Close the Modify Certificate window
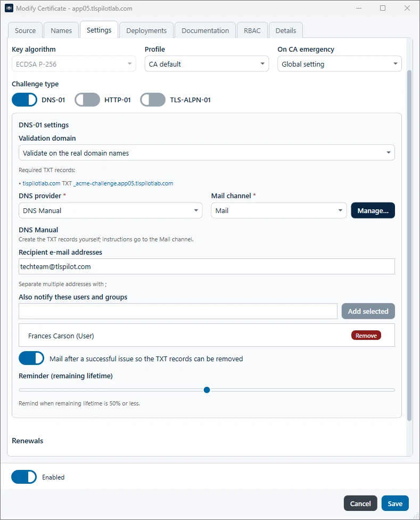This screenshot has width=420, height=520. pyautogui.click(x=407, y=8)
